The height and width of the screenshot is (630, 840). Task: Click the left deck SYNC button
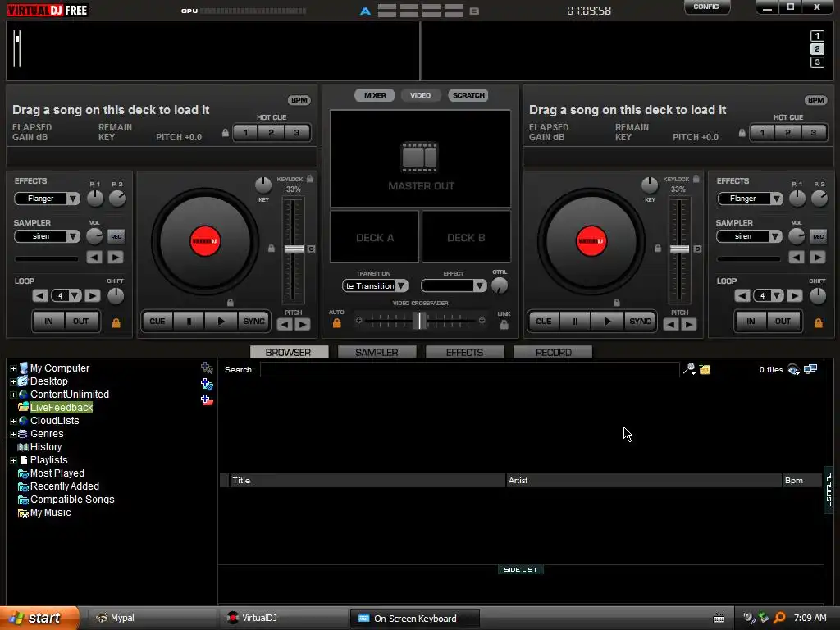[x=253, y=322]
